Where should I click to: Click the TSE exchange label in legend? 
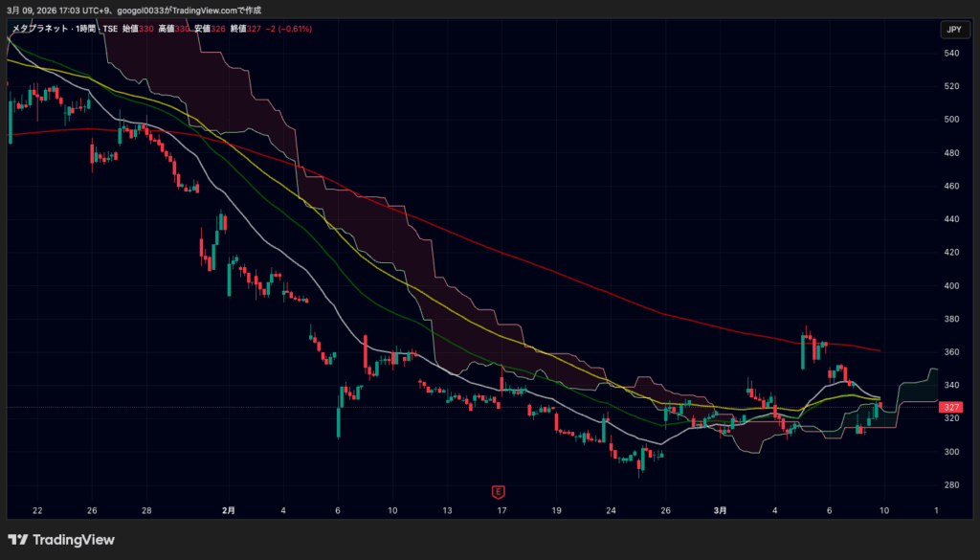tap(110, 30)
